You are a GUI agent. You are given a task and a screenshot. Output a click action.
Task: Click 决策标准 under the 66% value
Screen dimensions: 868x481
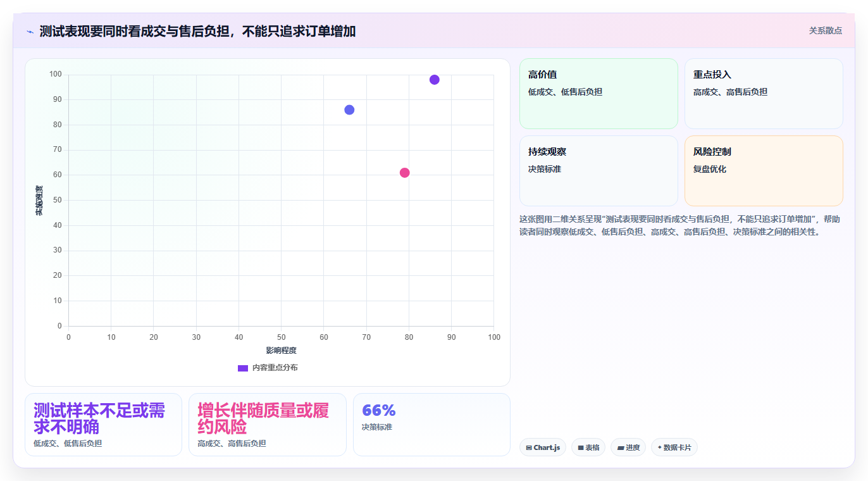click(x=377, y=427)
